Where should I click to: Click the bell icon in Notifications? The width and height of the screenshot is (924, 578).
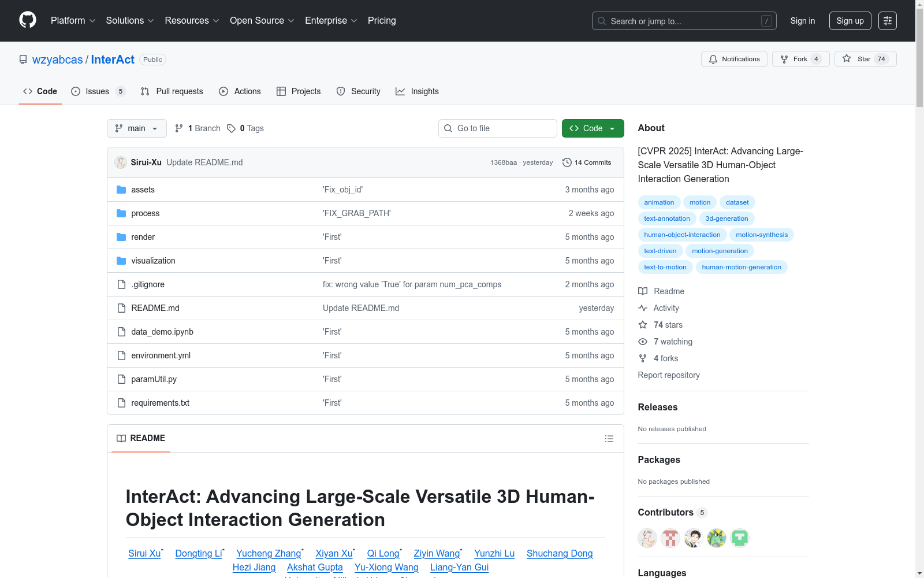coord(713,59)
